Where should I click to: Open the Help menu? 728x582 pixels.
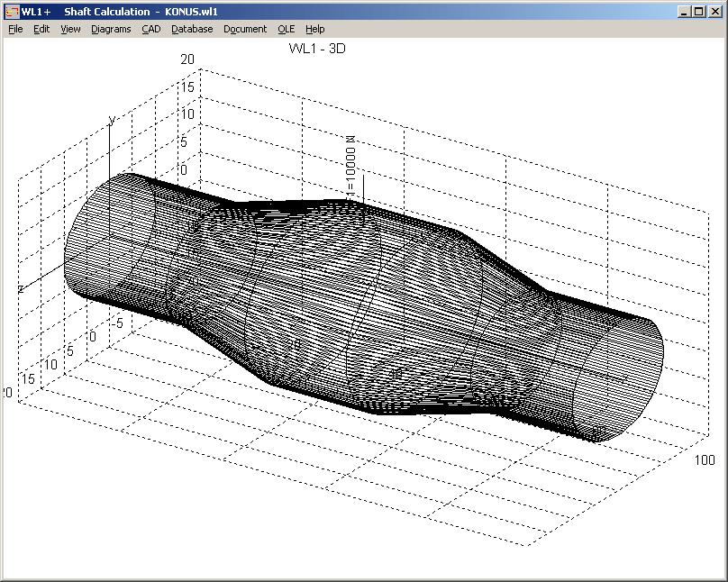(x=314, y=29)
